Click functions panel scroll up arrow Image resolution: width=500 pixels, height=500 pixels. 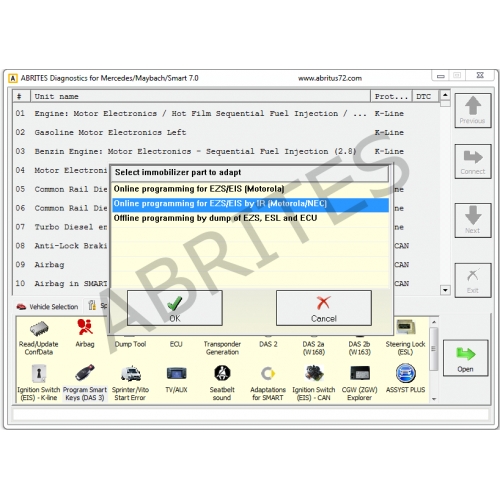tap(434, 322)
